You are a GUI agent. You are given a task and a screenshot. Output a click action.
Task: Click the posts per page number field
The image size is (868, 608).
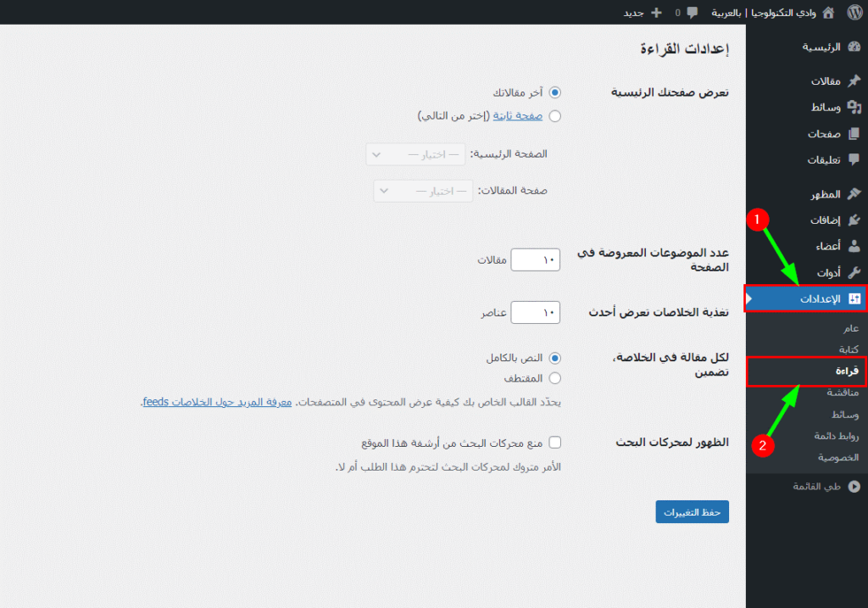tap(536, 259)
